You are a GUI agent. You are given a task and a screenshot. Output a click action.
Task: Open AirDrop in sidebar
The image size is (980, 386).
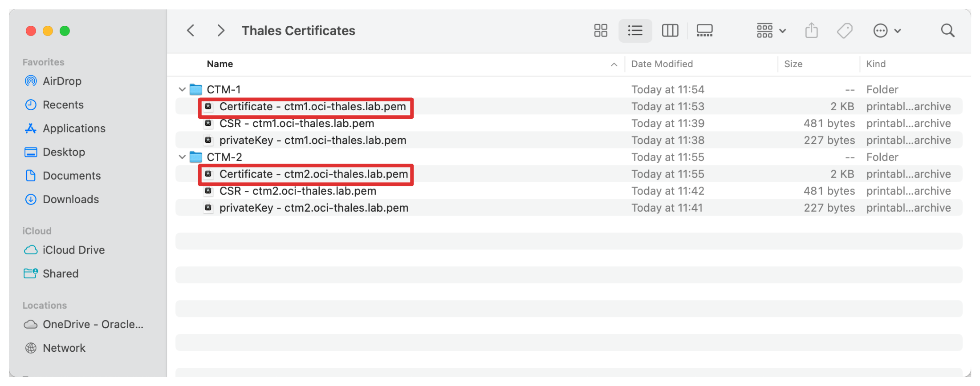click(62, 81)
